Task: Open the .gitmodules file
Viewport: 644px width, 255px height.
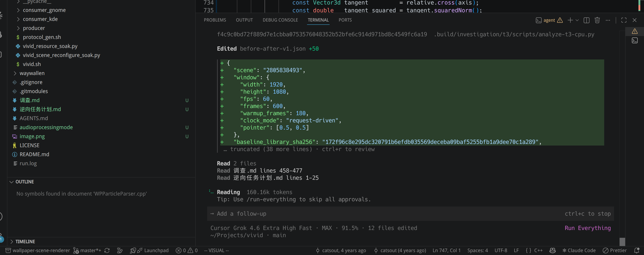Action: point(34,91)
